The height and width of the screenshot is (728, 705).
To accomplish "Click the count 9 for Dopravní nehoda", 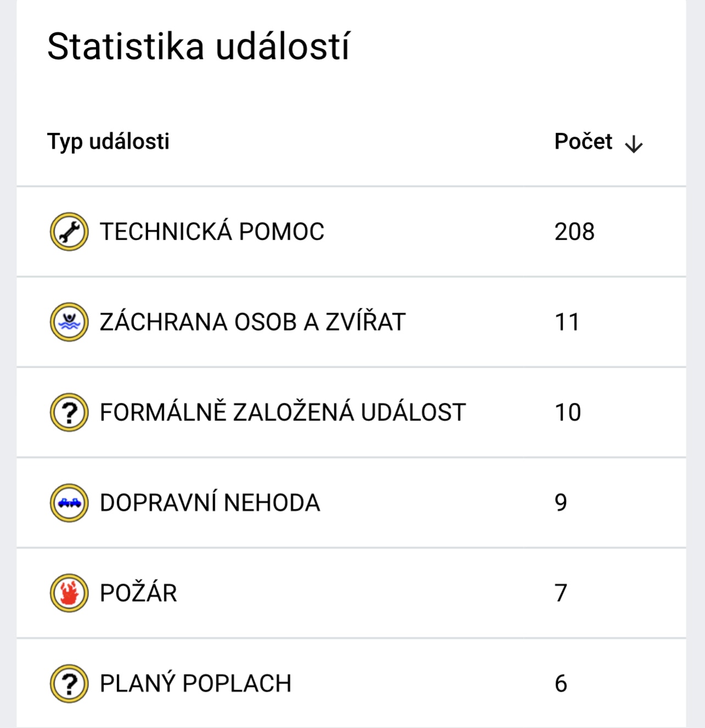I will pos(561,503).
